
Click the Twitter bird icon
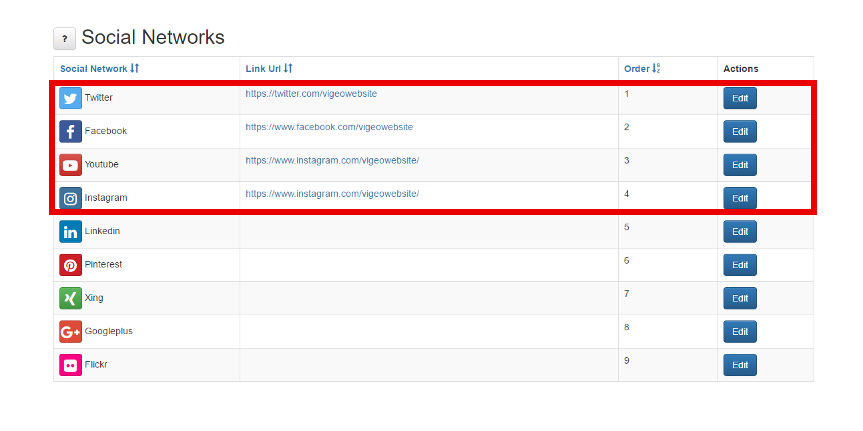[x=70, y=98]
